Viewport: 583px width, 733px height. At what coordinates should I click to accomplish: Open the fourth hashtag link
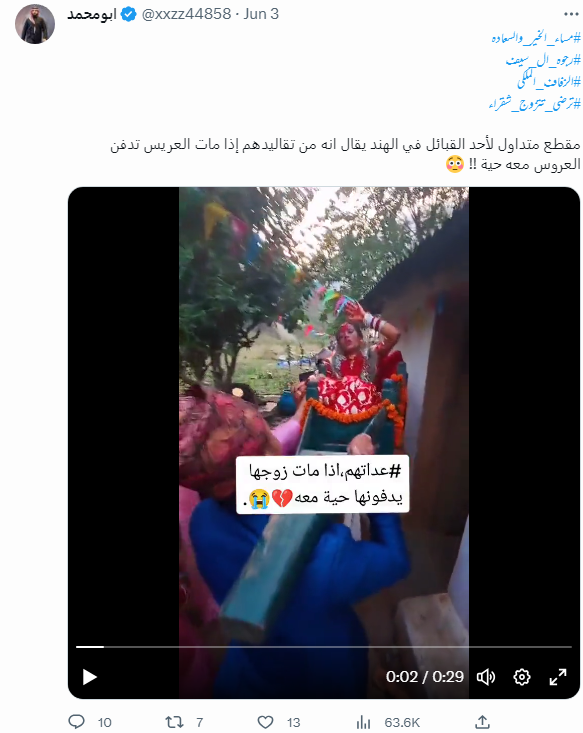click(535, 103)
